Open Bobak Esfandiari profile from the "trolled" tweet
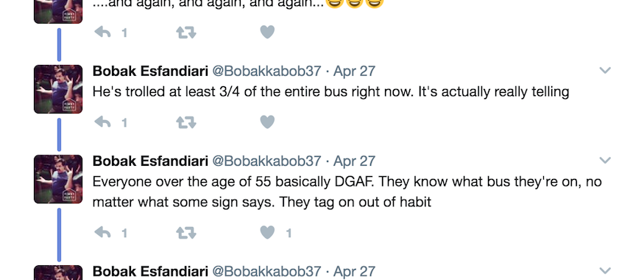The width and height of the screenshot is (644, 280). 150,71
